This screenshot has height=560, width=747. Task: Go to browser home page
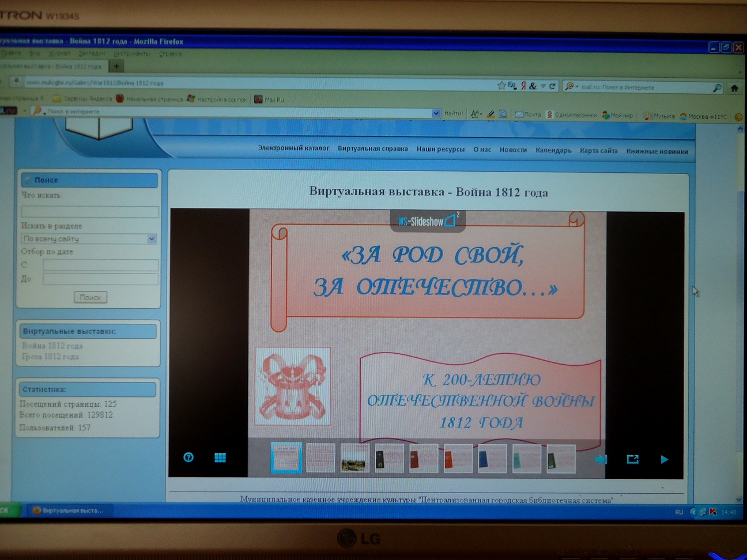coord(734,88)
